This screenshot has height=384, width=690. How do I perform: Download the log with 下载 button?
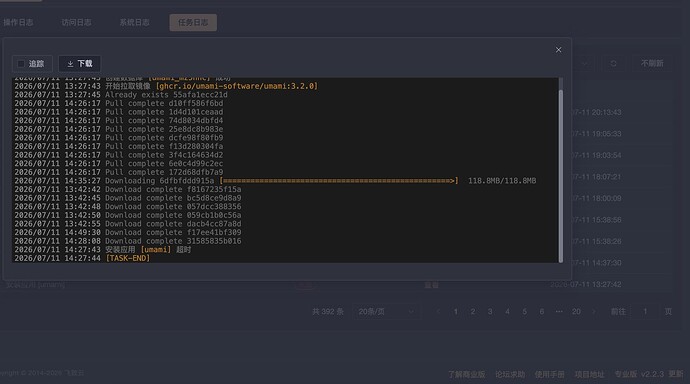80,64
